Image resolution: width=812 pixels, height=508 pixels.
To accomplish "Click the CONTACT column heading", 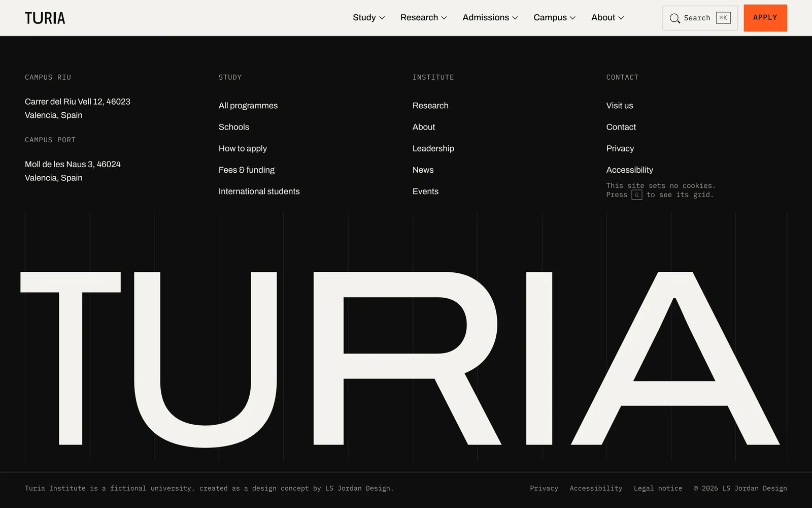I will (x=623, y=77).
